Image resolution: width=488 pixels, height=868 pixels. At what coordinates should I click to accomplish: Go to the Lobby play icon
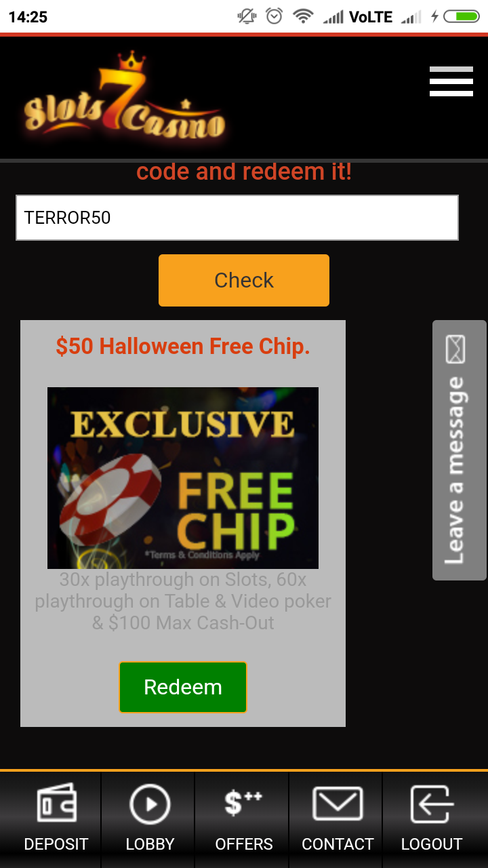tap(150, 804)
